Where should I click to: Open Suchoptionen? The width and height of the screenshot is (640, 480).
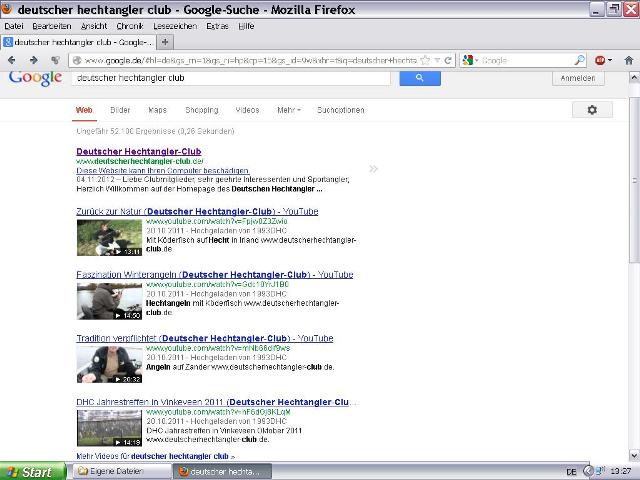(340, 110)
